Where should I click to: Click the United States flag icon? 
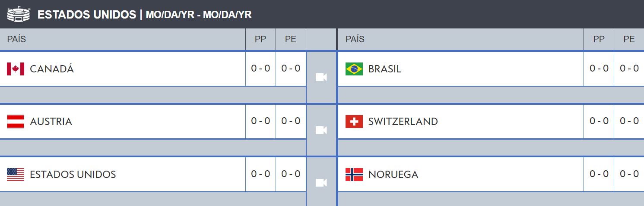(16, 175)
